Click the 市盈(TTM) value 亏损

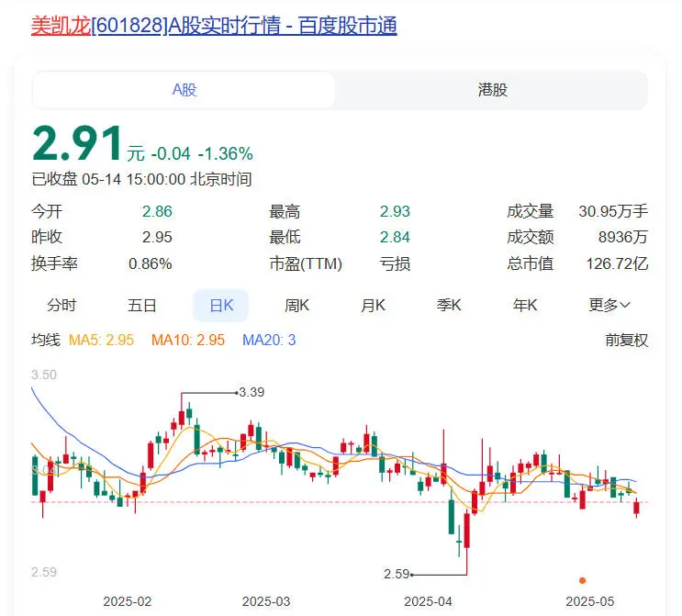[x=395, y=263]
